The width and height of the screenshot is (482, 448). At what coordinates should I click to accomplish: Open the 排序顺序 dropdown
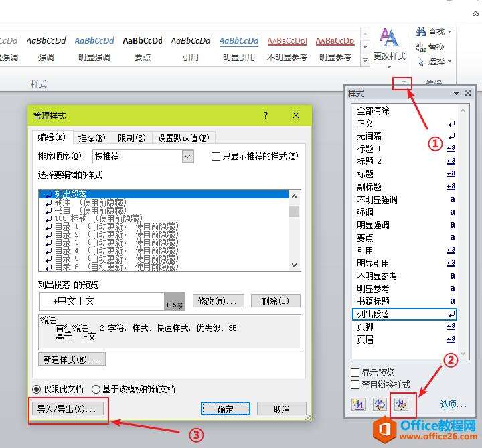tap(187, 157)
